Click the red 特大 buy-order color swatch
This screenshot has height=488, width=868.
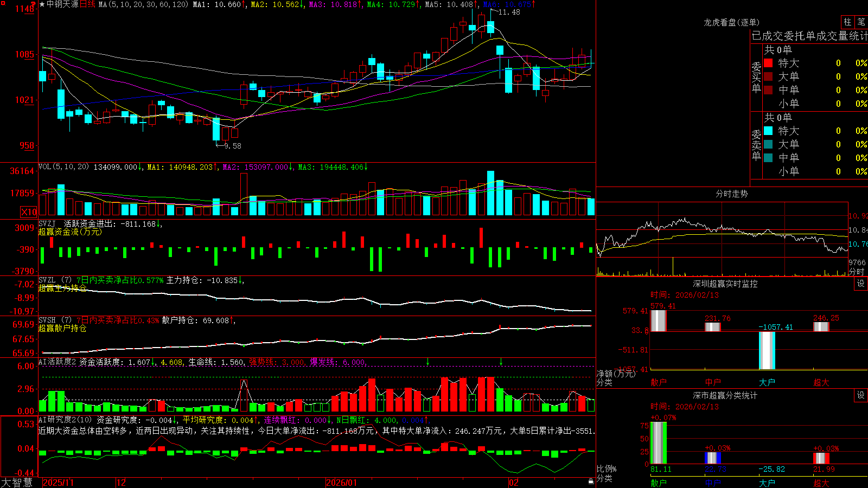coord(768,63)
